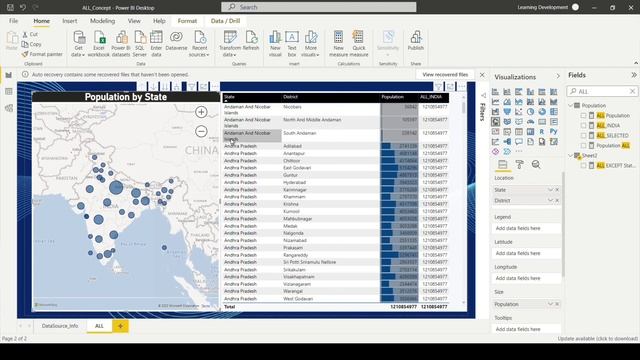This screenshot has height=360, width=640.
Task: Click the Cut command
Action: (30, 34)
